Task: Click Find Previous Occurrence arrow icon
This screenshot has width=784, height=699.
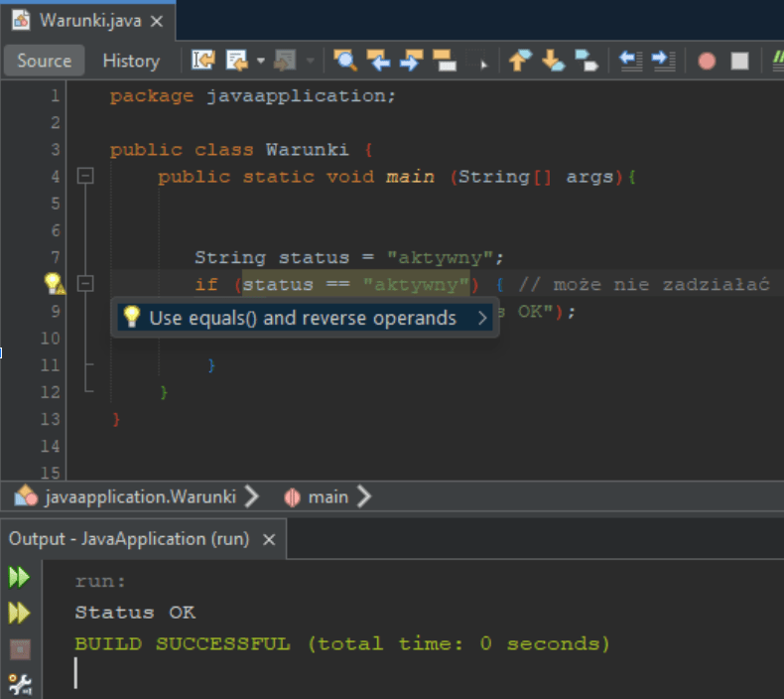Action: click(378, 61)
